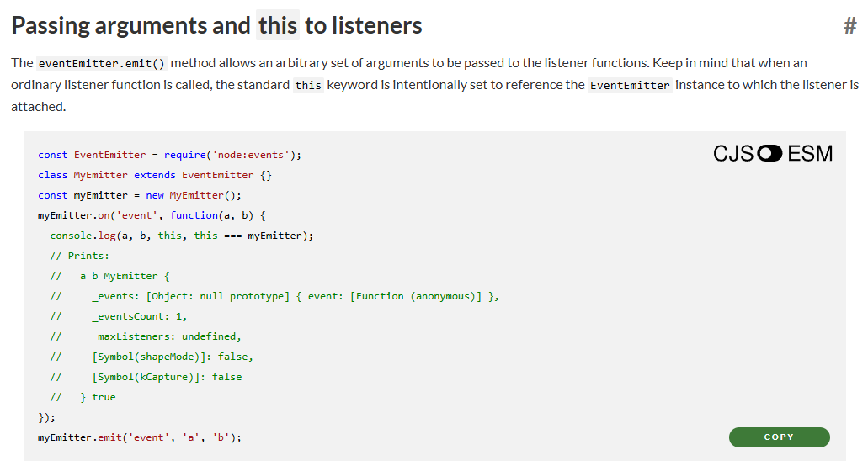The height and width of the screenshot is (466, 868).
Task: Click the heading 'Passing arguments and this to listeners'
Action: [x=216, y=25]
